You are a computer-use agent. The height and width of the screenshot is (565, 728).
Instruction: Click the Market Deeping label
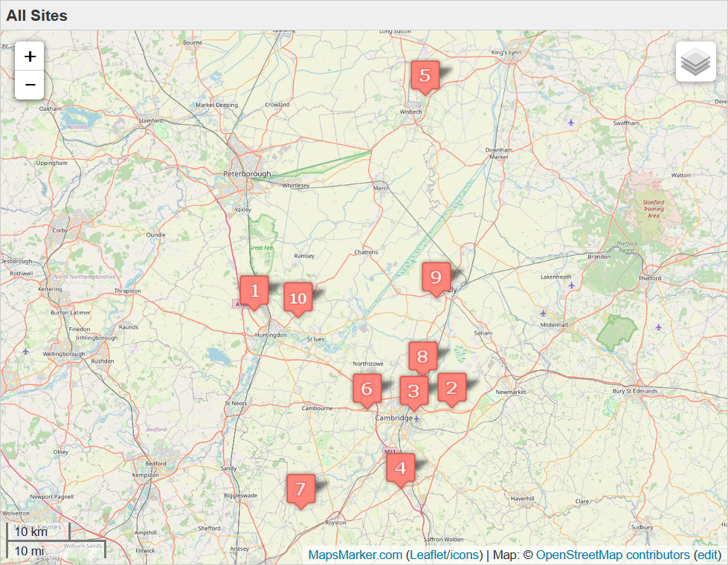click(x=217, y=106)
